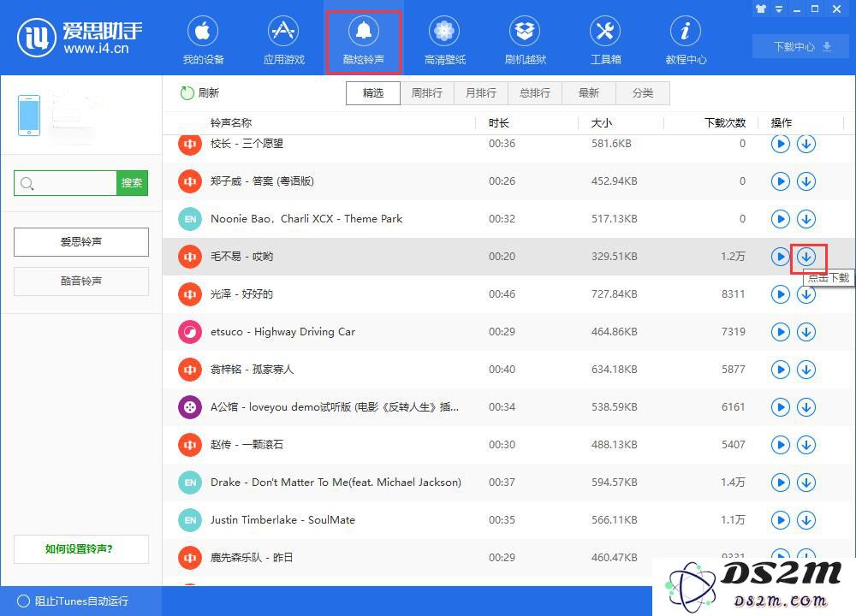Select 爱思铃声 ringtone source

click(x=81, y=242)
